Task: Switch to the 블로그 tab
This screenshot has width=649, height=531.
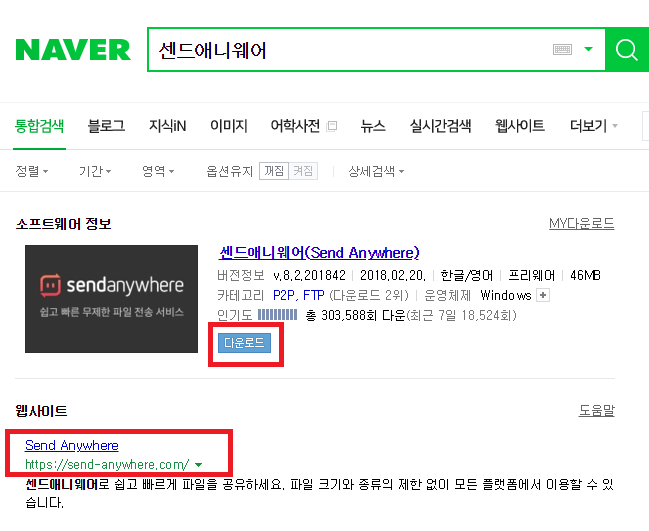Action: point(106,126)
